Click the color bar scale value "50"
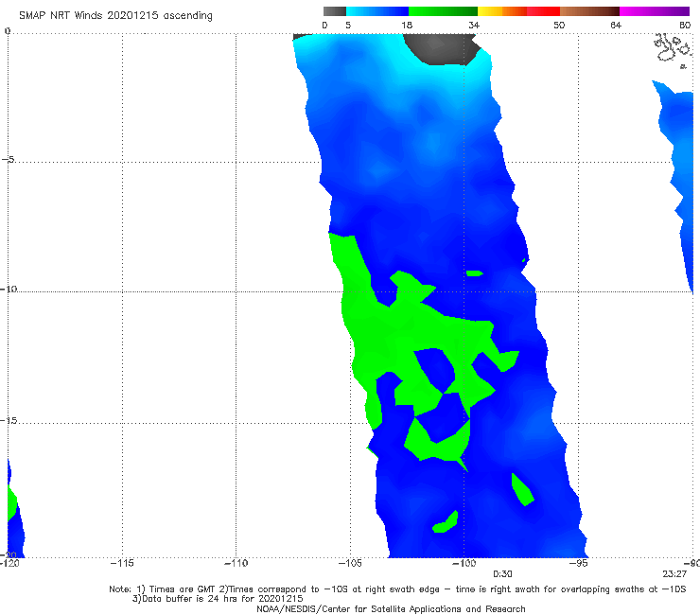Screen dimensions: 700x615 (x=559, y=25)
